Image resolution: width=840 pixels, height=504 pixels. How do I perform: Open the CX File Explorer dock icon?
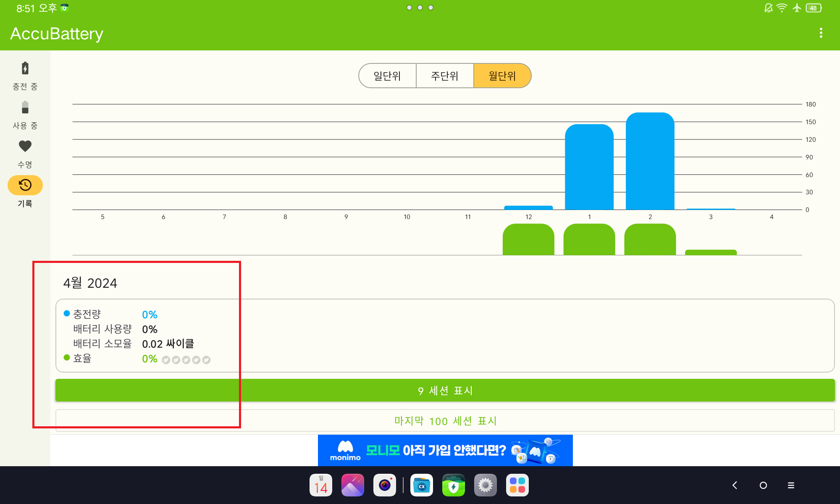click(x=422, y=486)
